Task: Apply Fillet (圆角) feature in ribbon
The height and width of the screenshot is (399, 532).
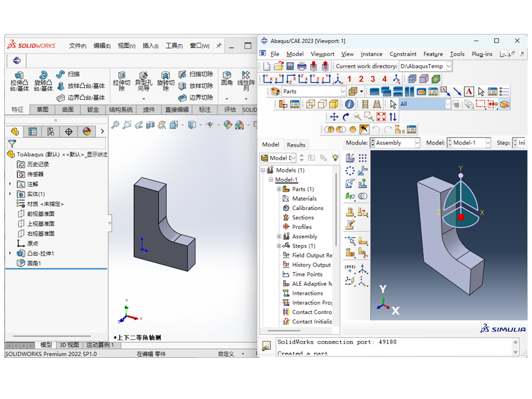Action: pyautogui.click(x=227, y=78)
